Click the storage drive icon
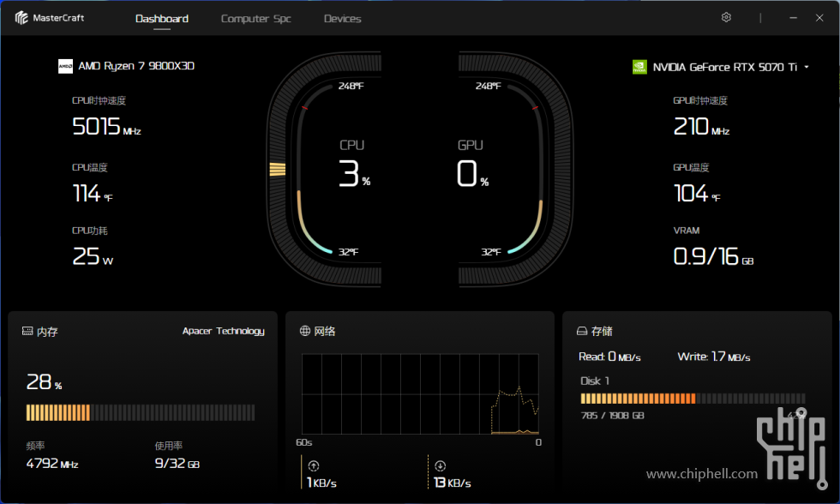The height and width of the screenshot is (504, 840). (581, 331)
